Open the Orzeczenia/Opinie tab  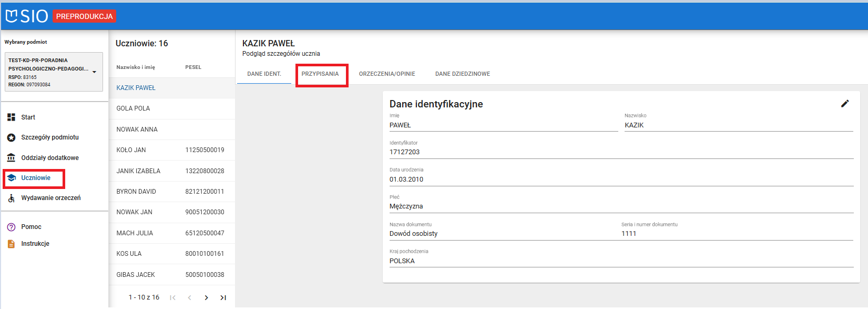[387, 74]
